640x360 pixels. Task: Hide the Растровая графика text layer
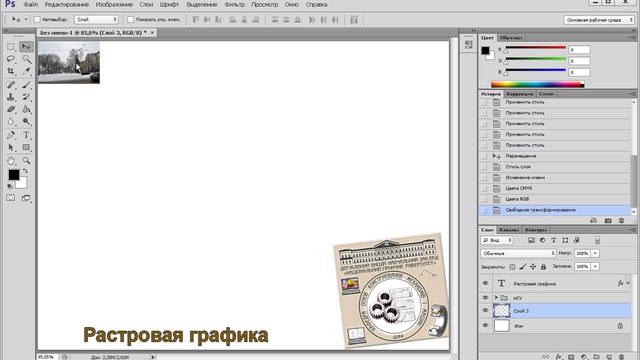tap(485, 283)
